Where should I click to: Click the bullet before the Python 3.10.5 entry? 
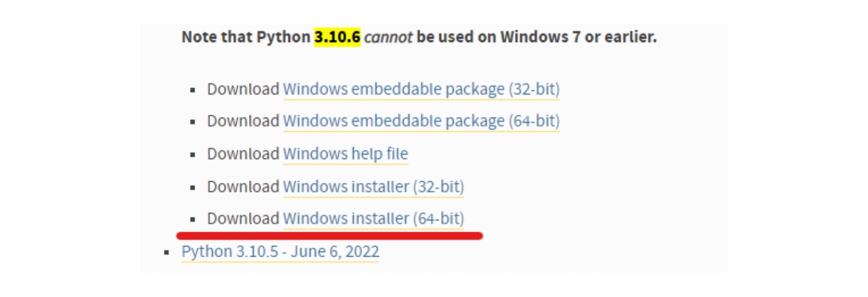coord(167,252)
